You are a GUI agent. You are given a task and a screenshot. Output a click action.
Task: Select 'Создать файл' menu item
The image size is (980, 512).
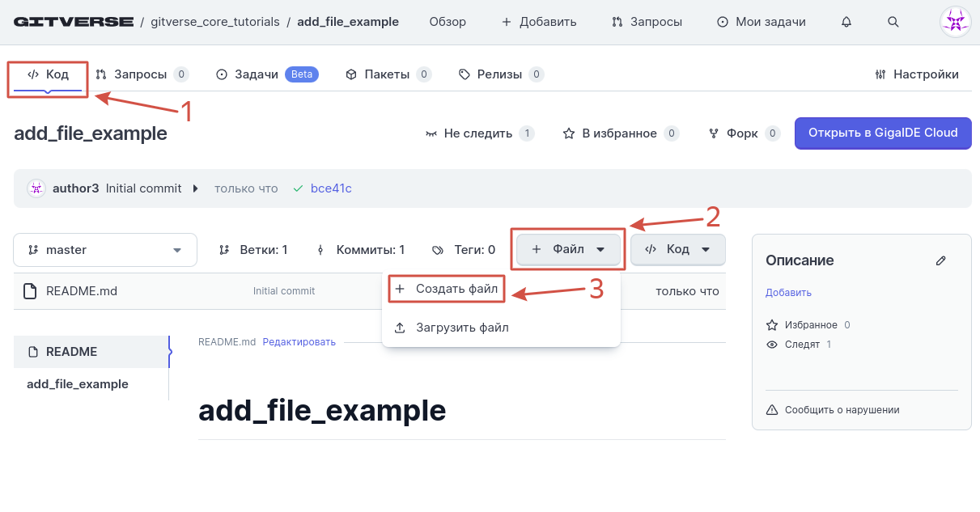(x=456, y=289)
